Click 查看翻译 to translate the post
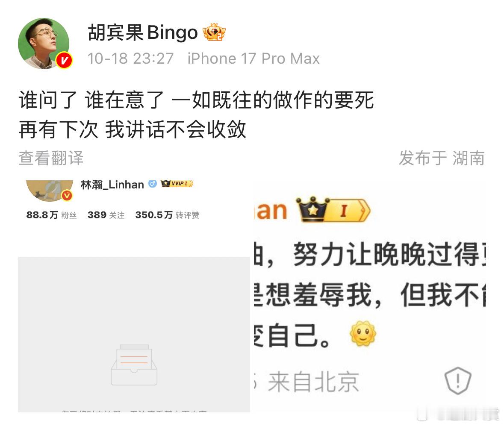 coord(51,158)
